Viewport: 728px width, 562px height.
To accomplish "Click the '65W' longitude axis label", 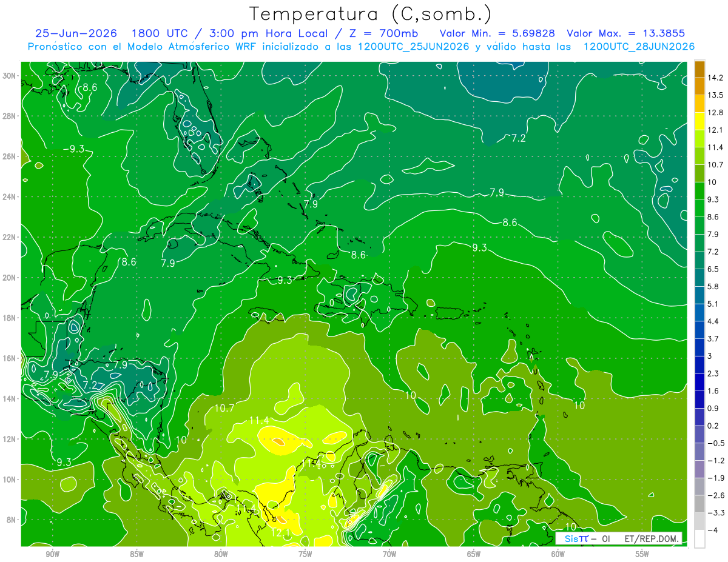I will point(474,554).
